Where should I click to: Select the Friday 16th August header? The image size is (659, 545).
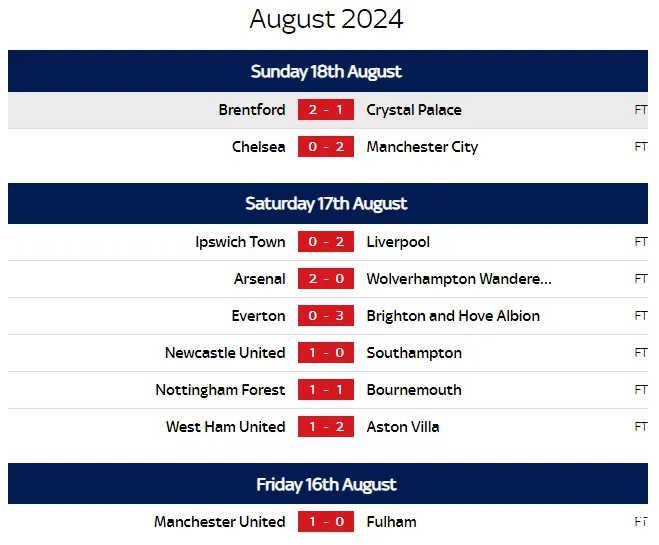[326, 485]
